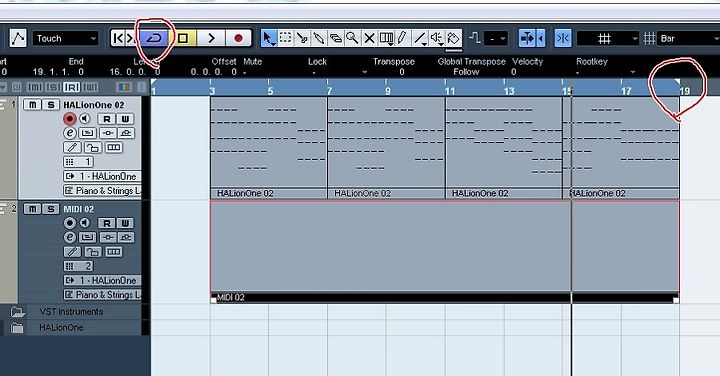Toggle global read [R] in the track list header
Image resolution: width=720 pixels, height=376 pixels.
pyautogui.click(x=71, y=87)
